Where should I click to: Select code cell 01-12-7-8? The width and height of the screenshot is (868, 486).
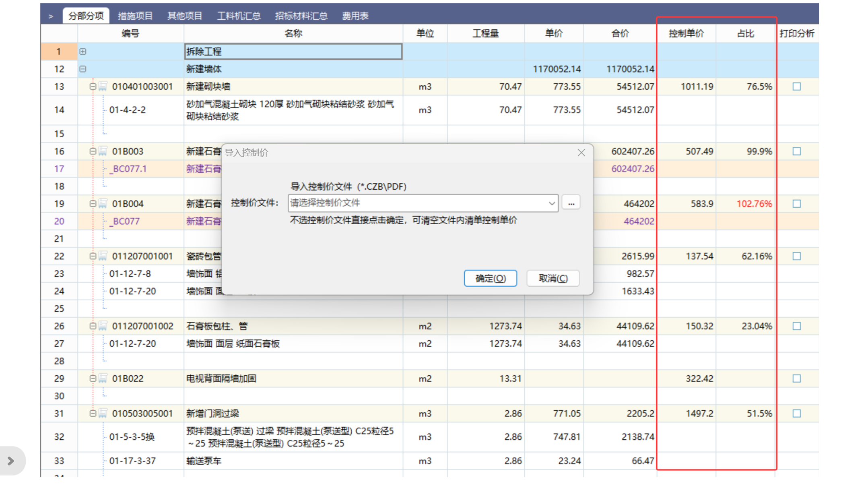point(131,273)
